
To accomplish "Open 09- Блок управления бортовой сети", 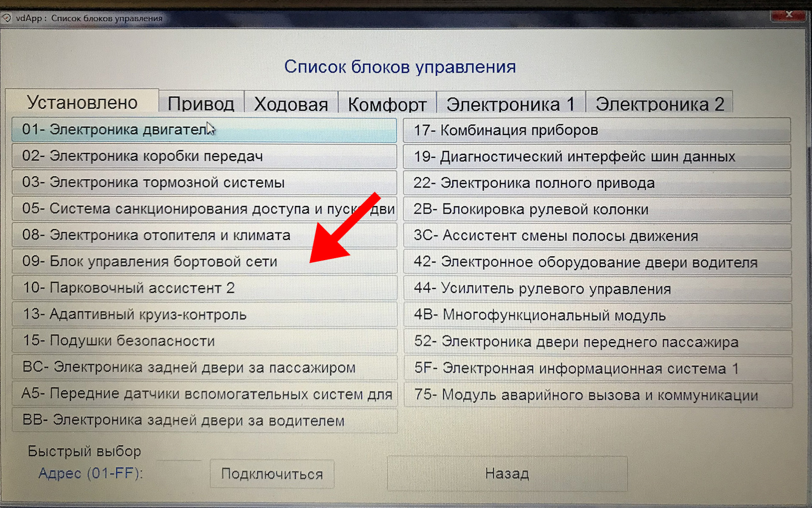I will click(x=204, y=261).
